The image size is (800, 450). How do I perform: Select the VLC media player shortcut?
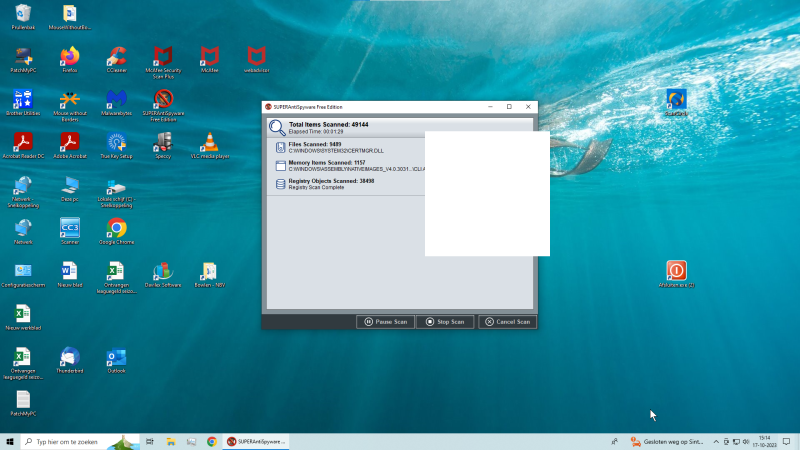click(x=209, y=143)
